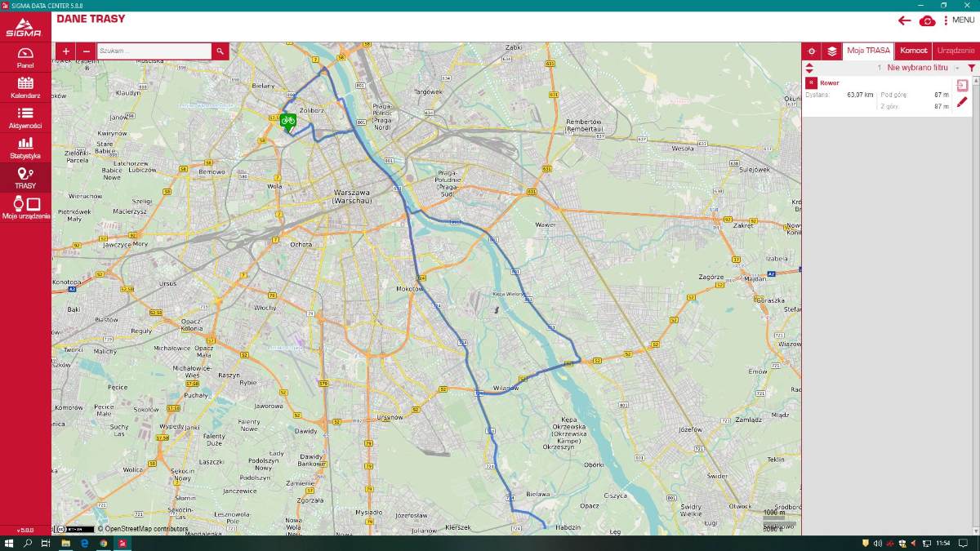Click the magnifier search button
This screenshot has height=551, width=980.
click(220, 51)
